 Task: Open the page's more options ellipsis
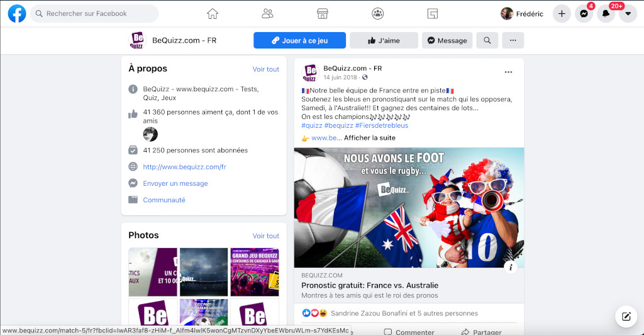coord(513,40)
